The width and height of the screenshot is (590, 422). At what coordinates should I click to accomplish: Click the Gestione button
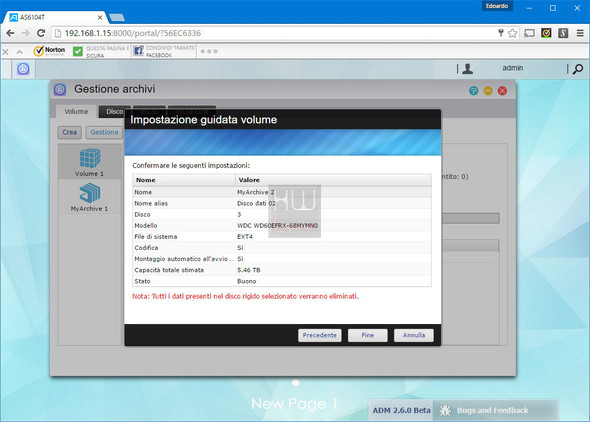click(104, 132)
